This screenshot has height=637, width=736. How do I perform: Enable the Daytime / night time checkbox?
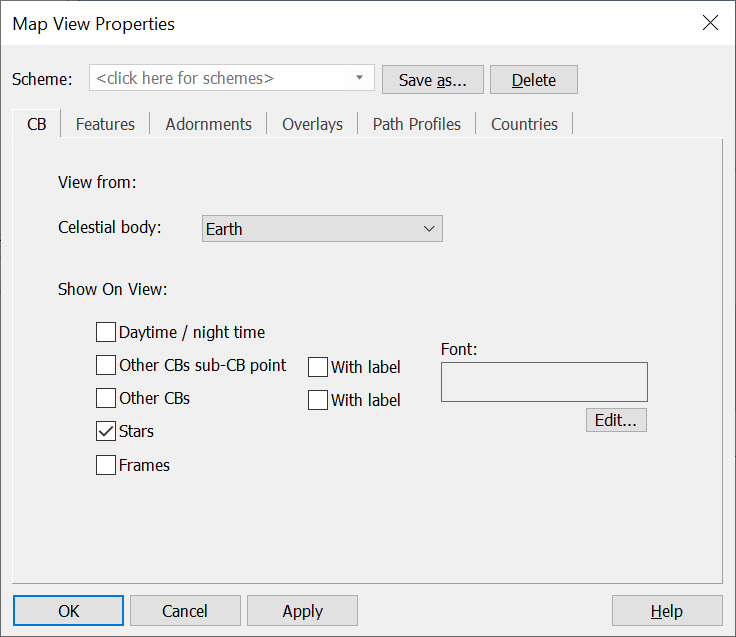point(106,332)
